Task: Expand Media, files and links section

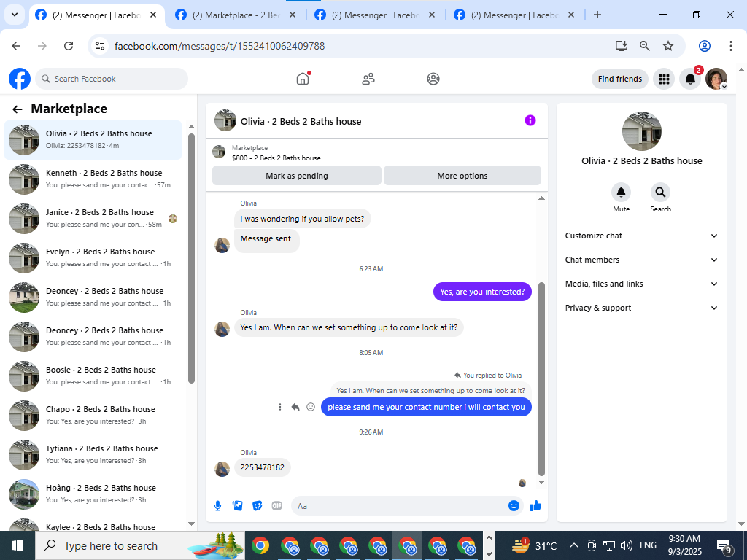Action: (641, 284)
